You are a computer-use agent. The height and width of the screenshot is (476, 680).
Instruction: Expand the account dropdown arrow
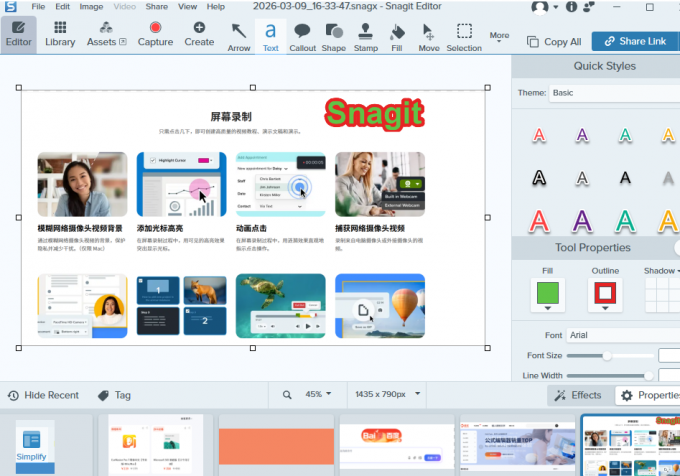coord(556,7)
